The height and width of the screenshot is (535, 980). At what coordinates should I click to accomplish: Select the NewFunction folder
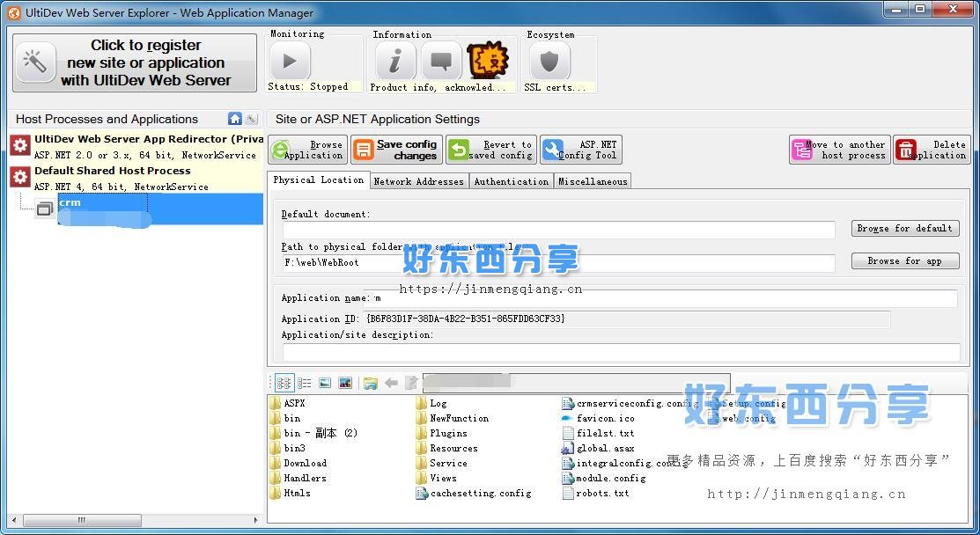tap(453, 418)
